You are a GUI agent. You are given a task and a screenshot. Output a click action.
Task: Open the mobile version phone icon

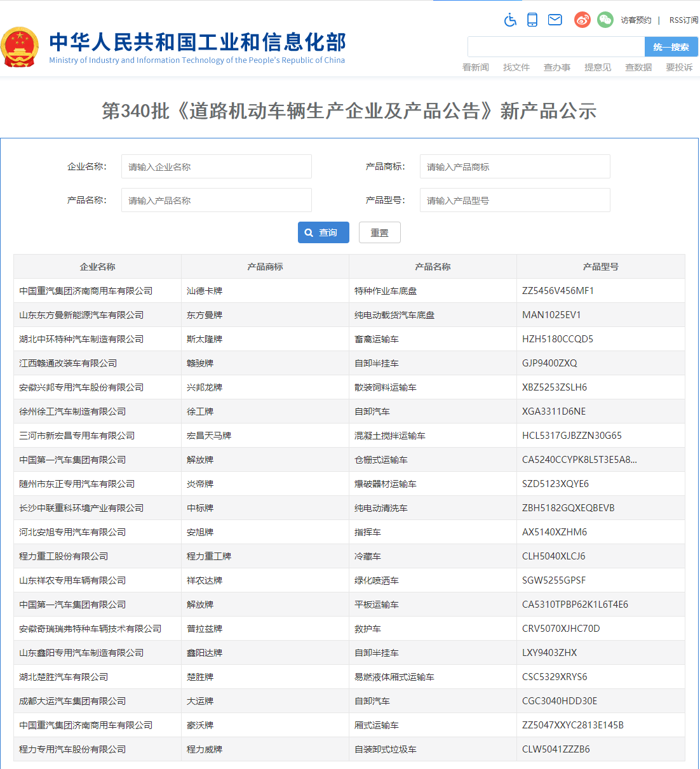[532, 20]
